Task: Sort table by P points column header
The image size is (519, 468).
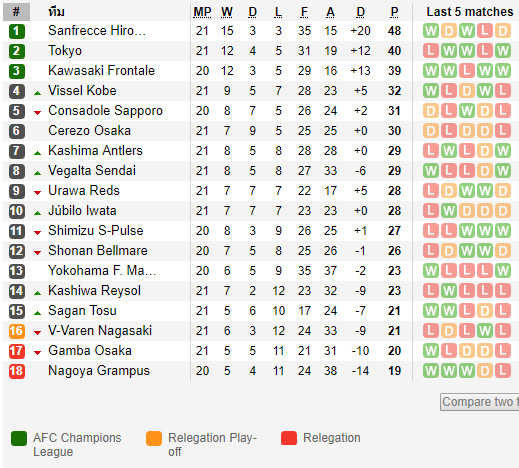Action: tap(394, 12)
